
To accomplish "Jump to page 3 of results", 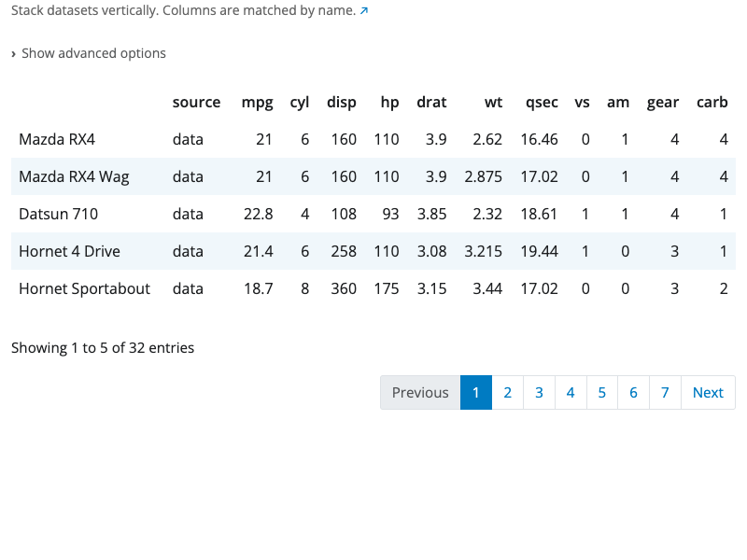I will click(x=539, y=392).
